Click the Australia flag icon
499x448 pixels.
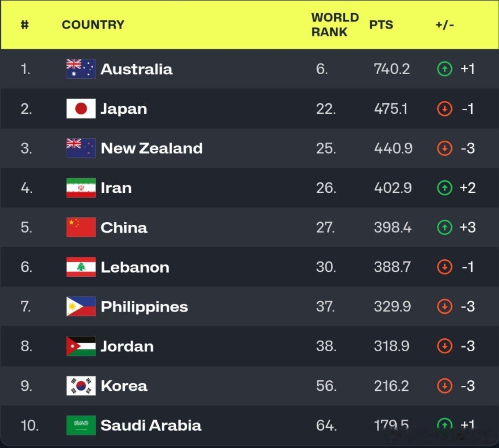pyautogui.click(x=81, y=69)
